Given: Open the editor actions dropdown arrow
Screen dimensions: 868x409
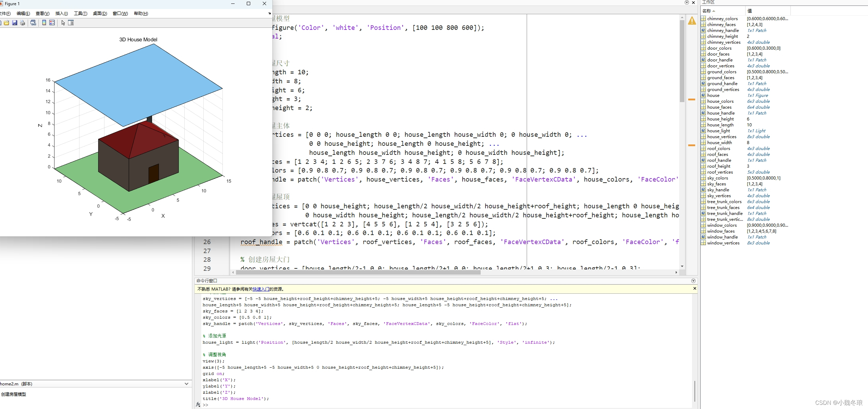Looking at the screenshot, I should point(686,2).
